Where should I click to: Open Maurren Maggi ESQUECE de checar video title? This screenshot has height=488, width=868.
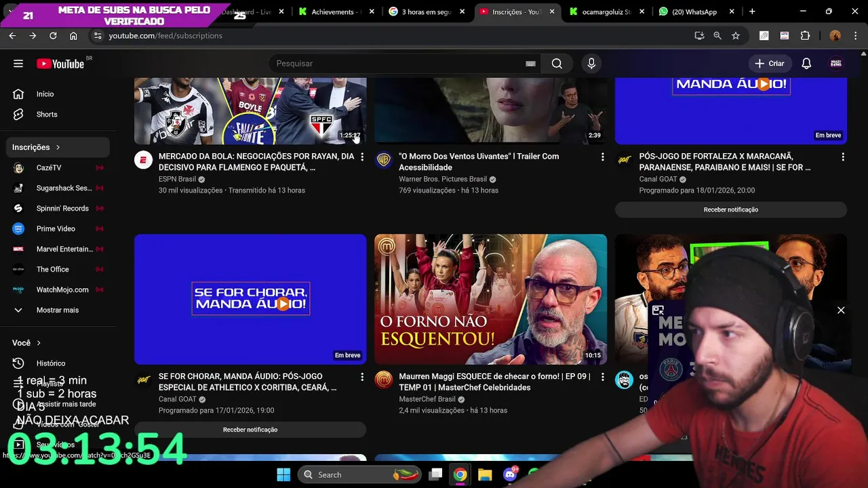pos(494,382)
